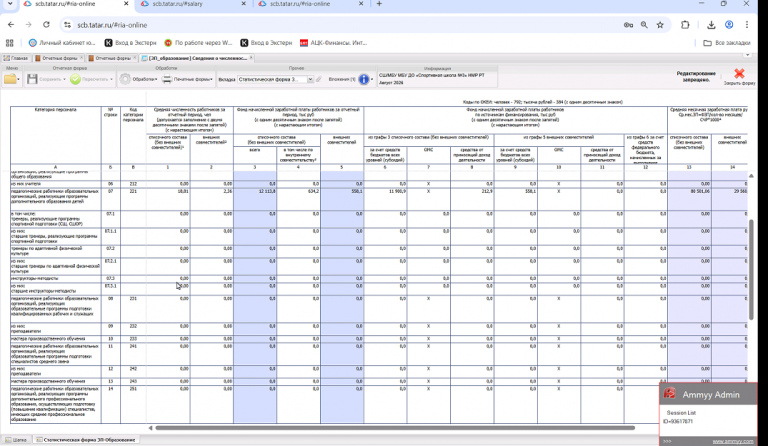Open the dropdown arrow next to the info icon

tap(372, 79)
